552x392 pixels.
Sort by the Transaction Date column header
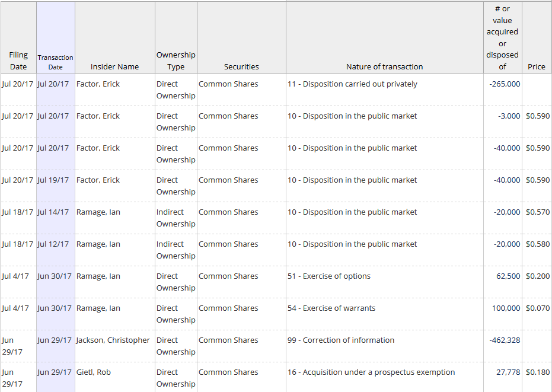[x=55, y=62]
